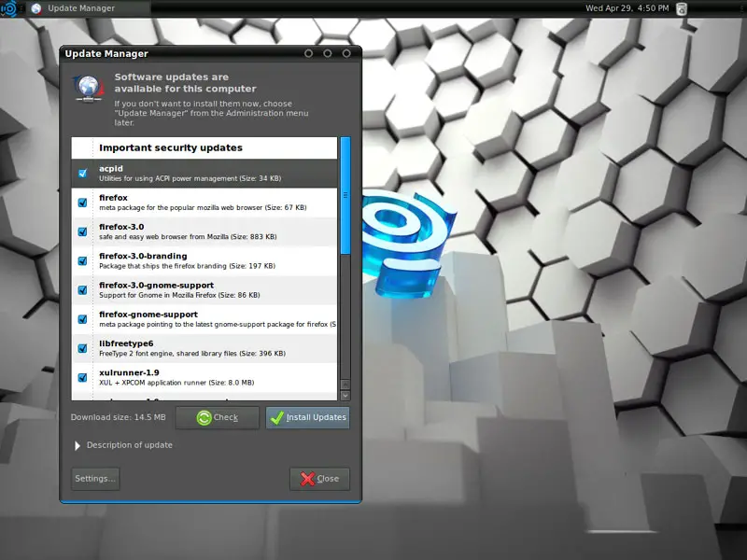The width and height of the screenshot is (747, 560).
Task: Click the green checkmark icon on Install Updates
Action: click(x=276, y=417)
